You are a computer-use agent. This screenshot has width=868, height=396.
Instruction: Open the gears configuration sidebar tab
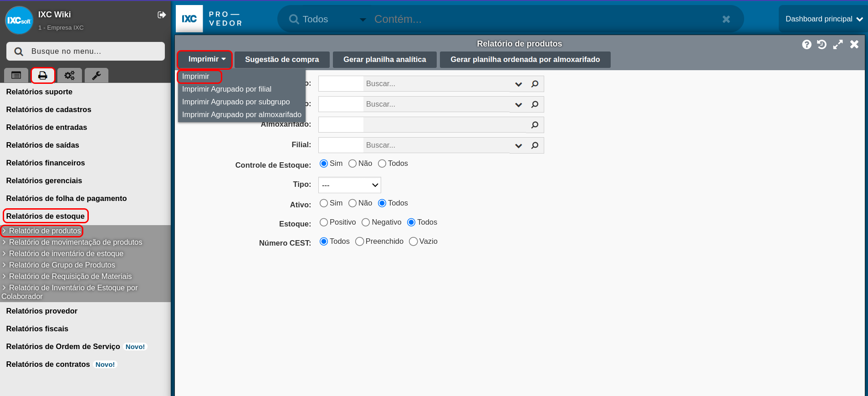(69, 75)
